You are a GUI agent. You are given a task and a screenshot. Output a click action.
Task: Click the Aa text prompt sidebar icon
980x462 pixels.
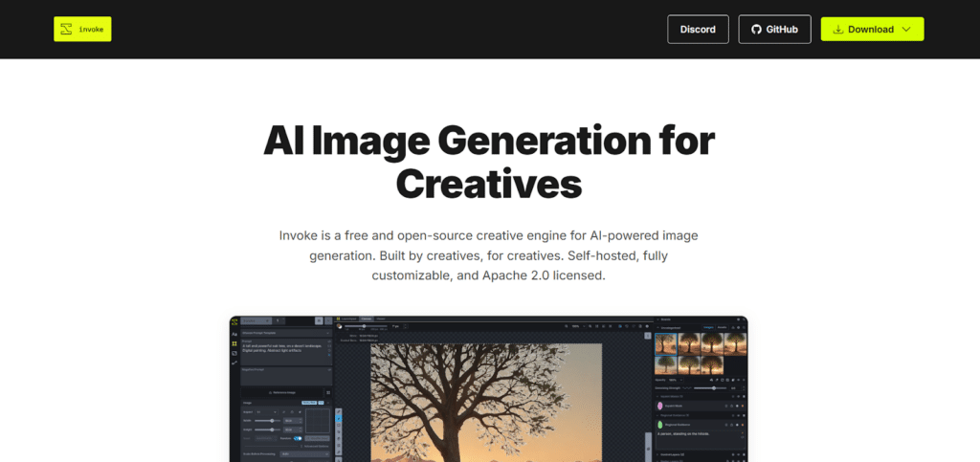(234, 334)
